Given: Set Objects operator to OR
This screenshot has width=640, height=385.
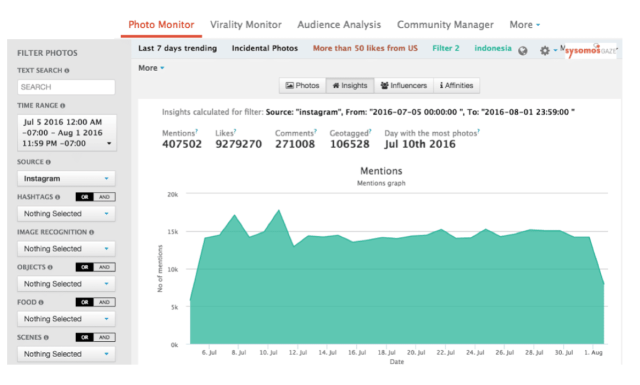Looking at the screenshot, I should point(84,267).
